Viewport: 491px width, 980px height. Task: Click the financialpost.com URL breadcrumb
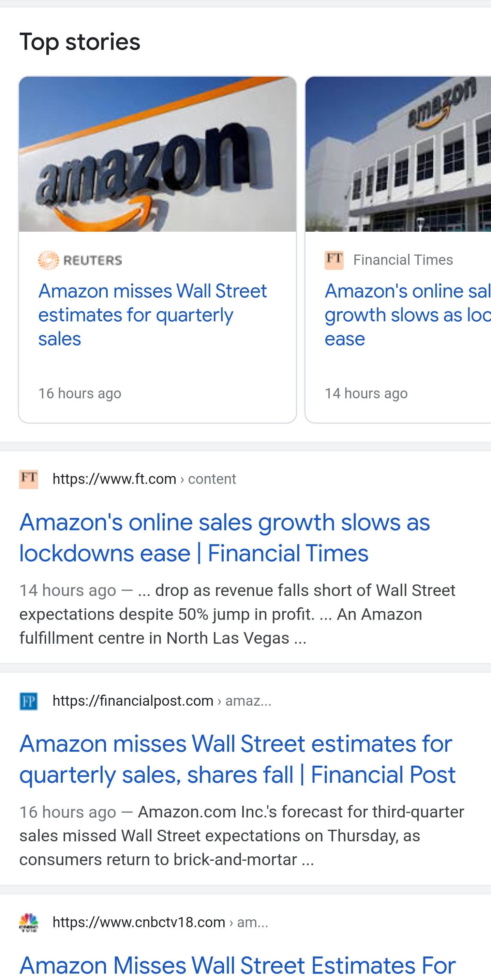click(161, 701)
